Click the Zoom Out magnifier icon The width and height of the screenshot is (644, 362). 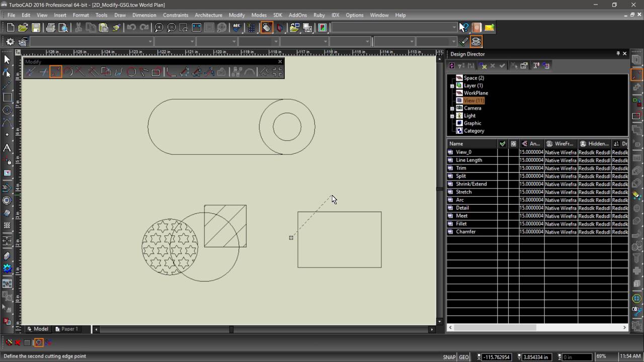point(172,28)
